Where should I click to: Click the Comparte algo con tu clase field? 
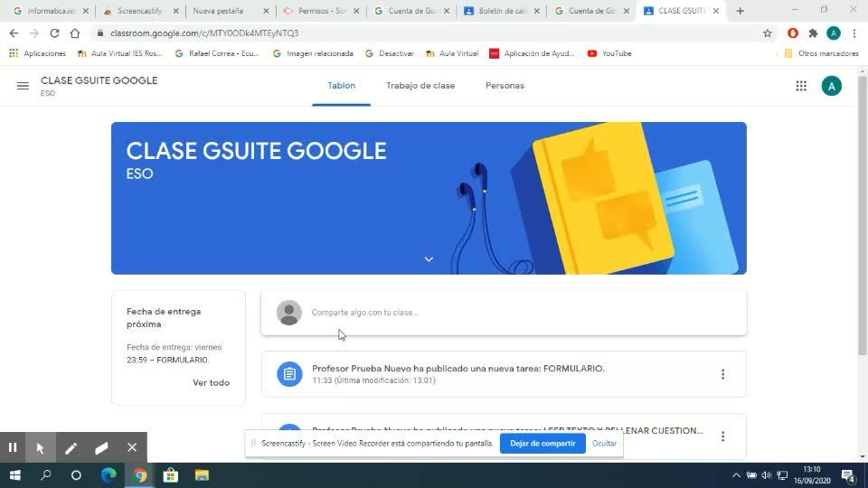pos(504,313)
